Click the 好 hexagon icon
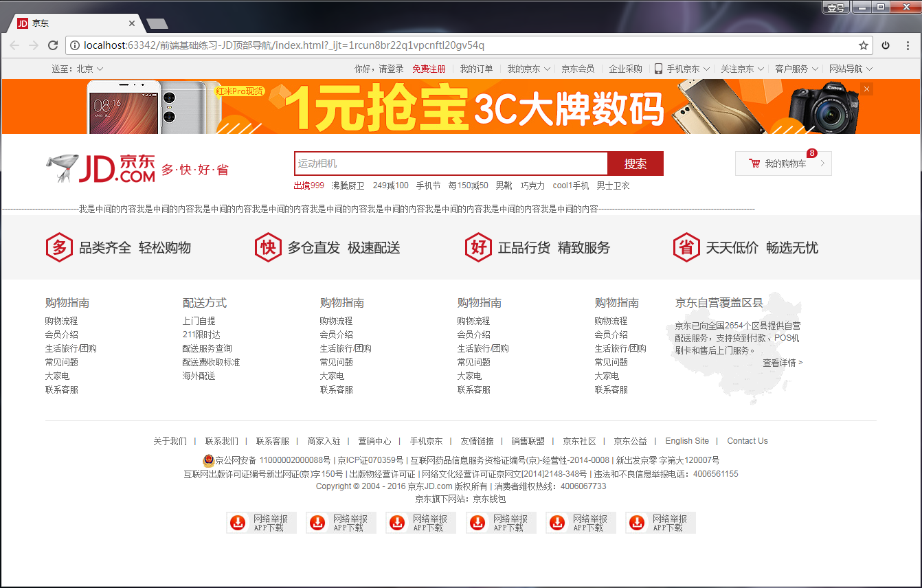The height and width of the screenshot is (588, 922). tap(478, 247)
